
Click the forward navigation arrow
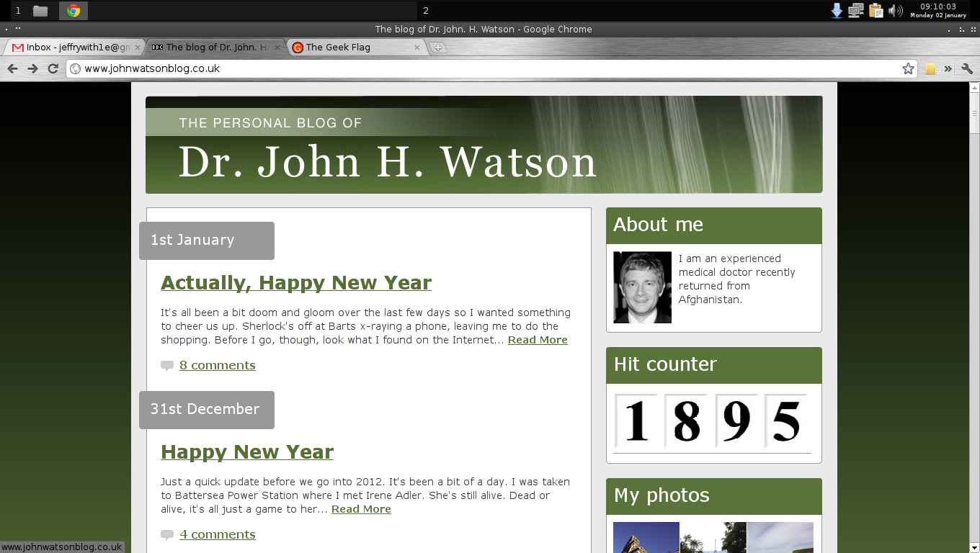(32, 68)
